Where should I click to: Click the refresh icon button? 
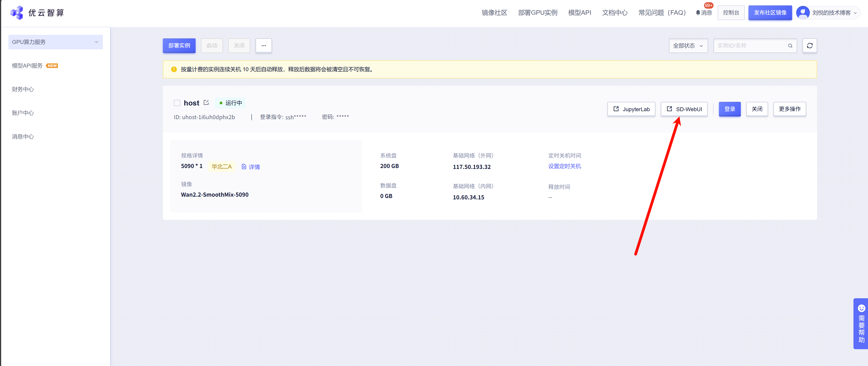pyautogui.click(x=809, y=45)
